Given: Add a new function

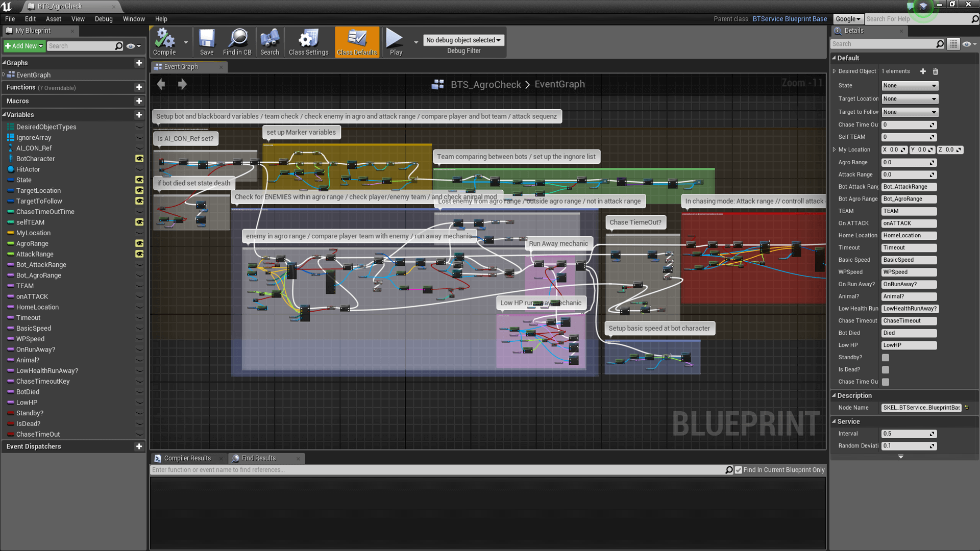Looking at the screenshot, I should coord(139,87).
